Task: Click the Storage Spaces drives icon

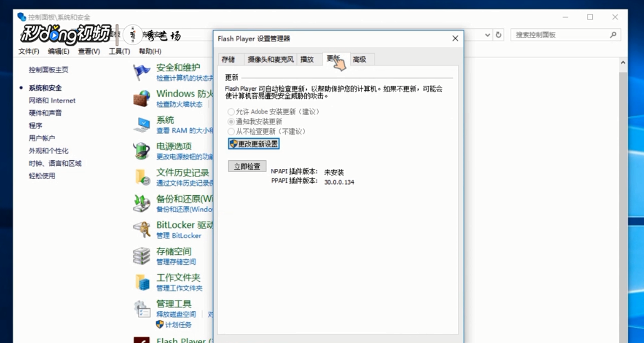Action: click(142, 256)
